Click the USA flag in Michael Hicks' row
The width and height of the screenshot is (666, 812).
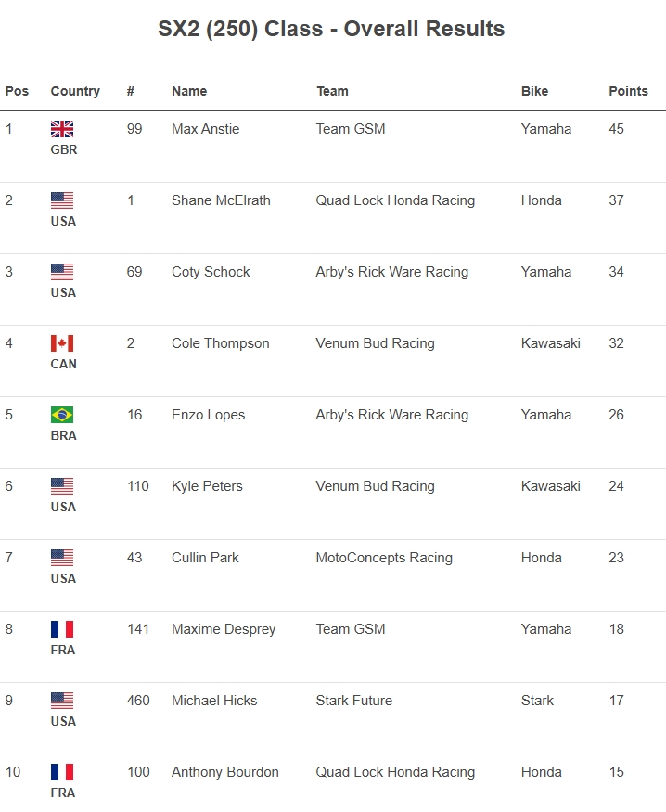(x=62, y=701)
